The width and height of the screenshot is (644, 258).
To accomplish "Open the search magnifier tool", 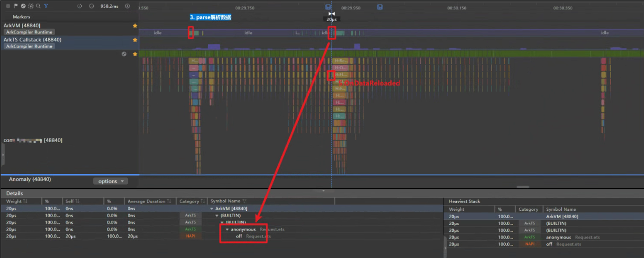I will click(38, 6).
